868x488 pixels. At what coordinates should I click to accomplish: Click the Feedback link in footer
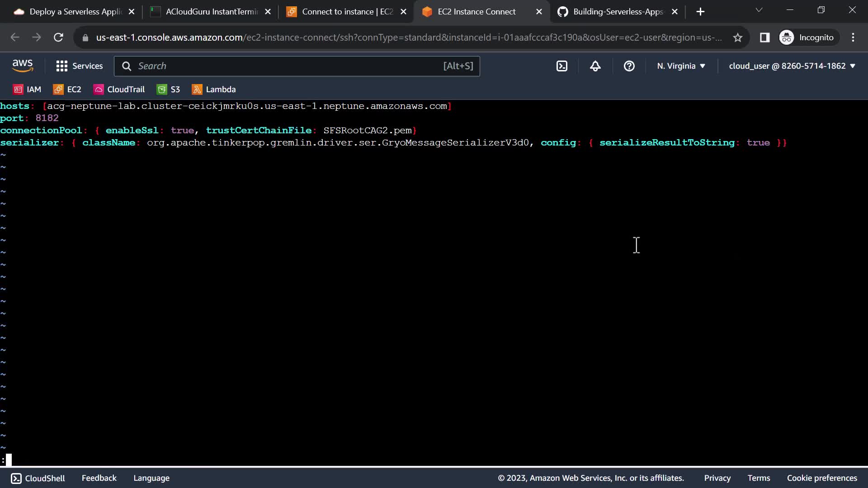99,478
